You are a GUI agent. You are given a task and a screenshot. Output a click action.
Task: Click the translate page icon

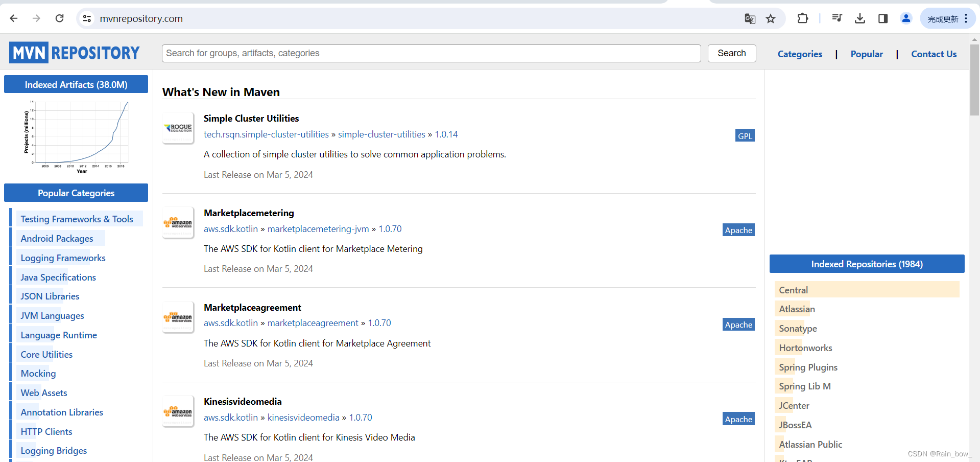coord(750,19)
